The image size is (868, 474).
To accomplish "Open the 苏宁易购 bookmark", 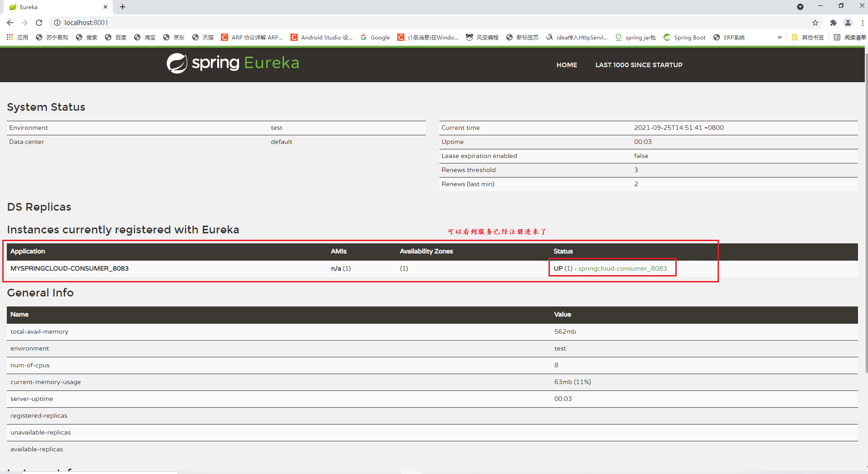I will (52, 37).
